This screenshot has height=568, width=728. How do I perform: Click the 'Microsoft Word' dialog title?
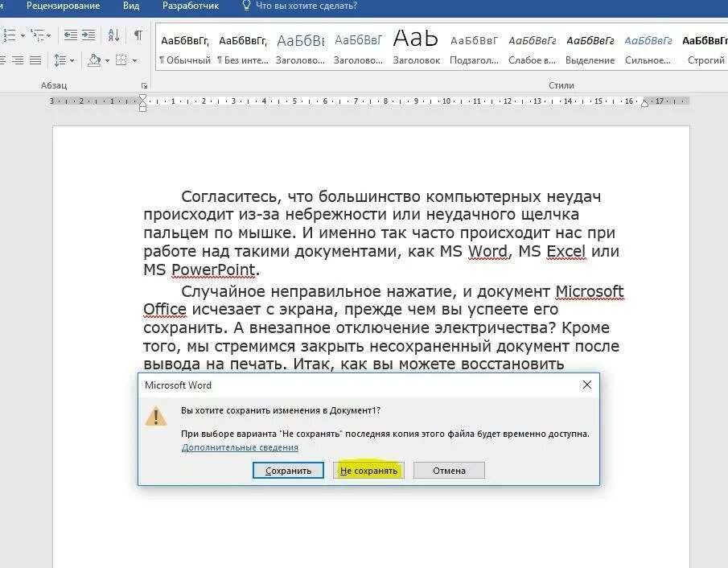coord(178,385)
